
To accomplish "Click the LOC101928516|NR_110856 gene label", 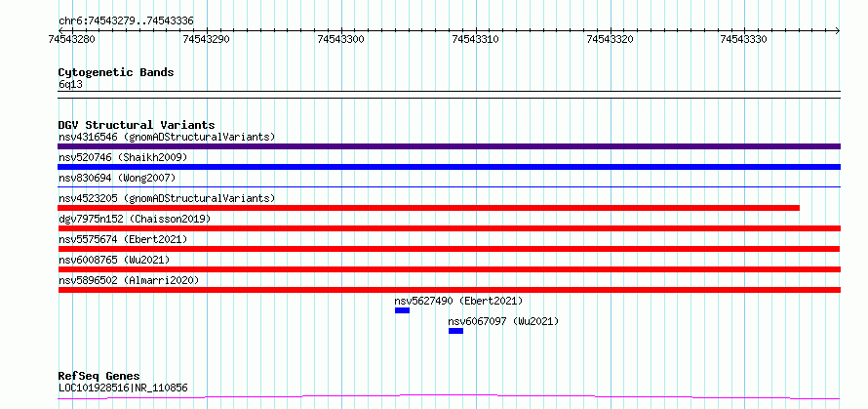I will coord(123,388).
